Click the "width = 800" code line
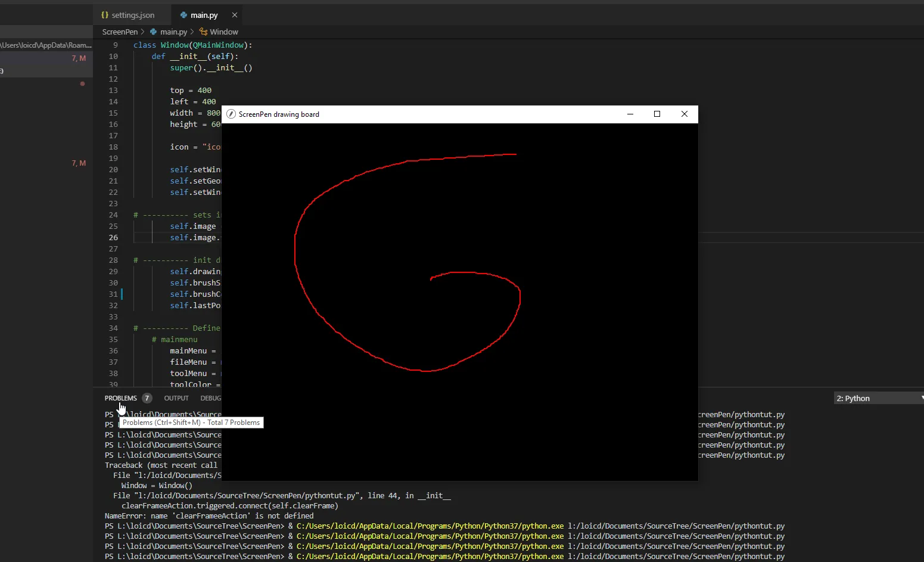 (x=195, y=113)
